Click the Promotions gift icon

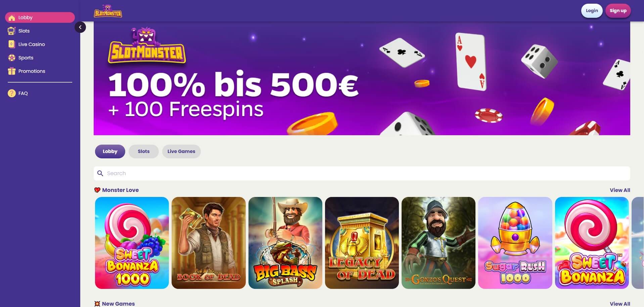12,71
